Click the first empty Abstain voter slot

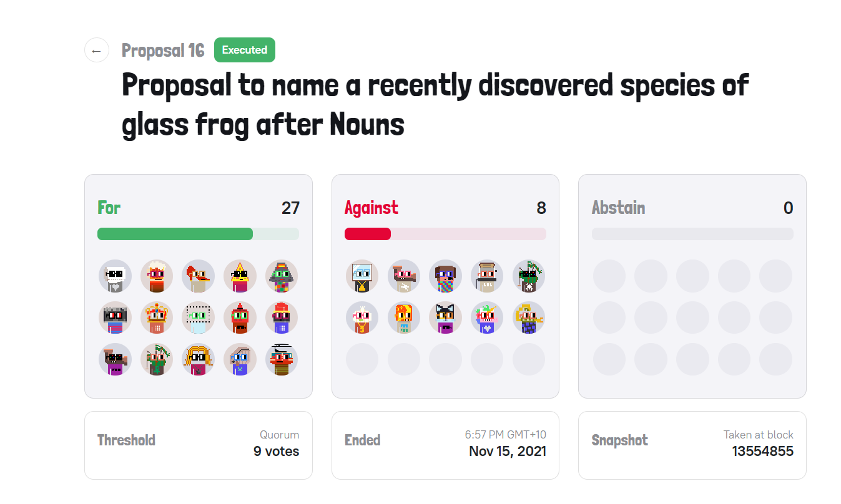tap(609, 276)
